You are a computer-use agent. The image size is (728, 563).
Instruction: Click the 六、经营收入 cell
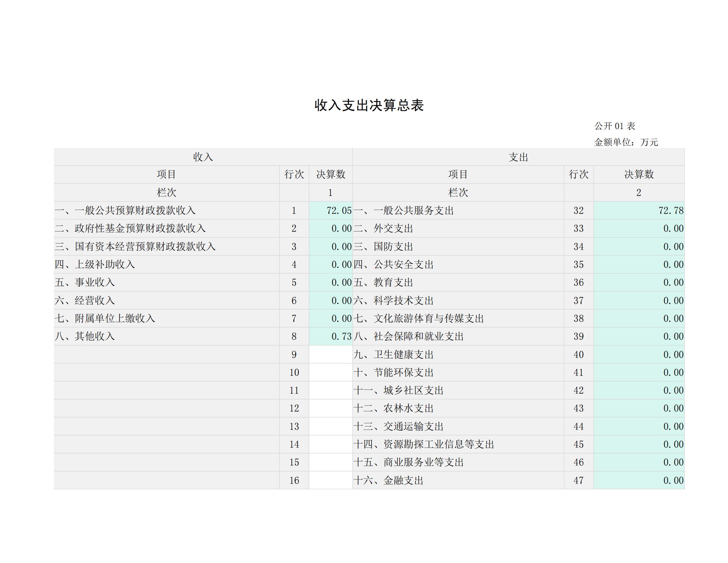coord(167,300)
